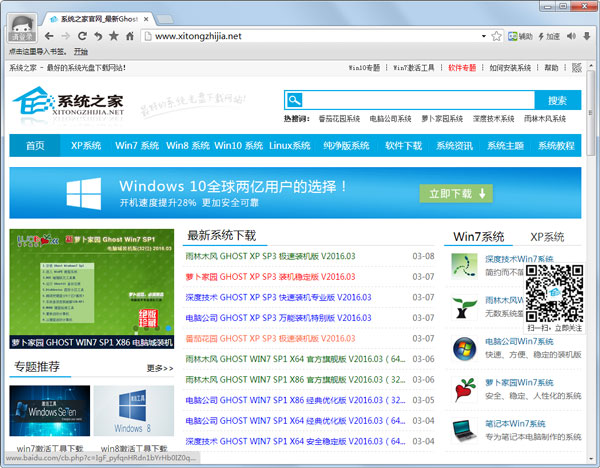
Task: Click the 深度技术Win7系统 icon
Action: tap(464, 266)
